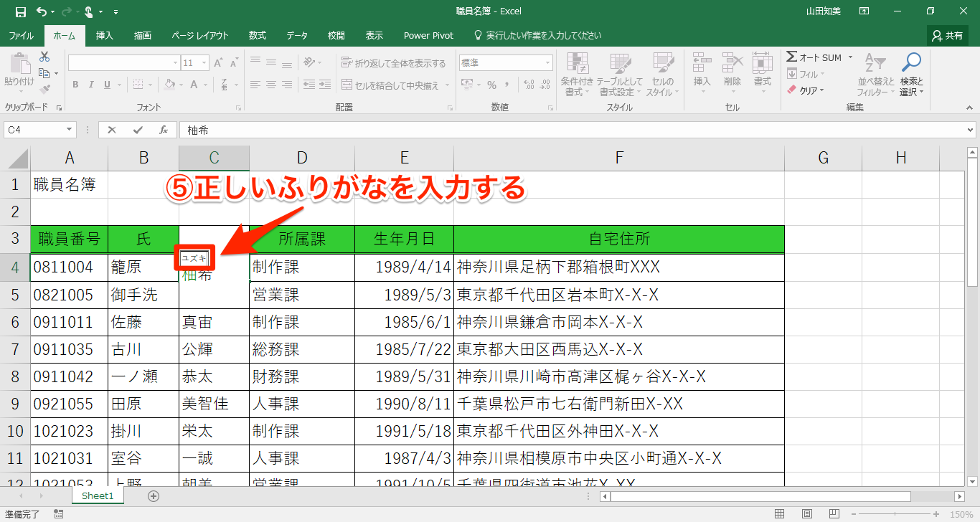Cancel the cell entry with the X icon
Viewport: 980px width, 522px height.
112,130
